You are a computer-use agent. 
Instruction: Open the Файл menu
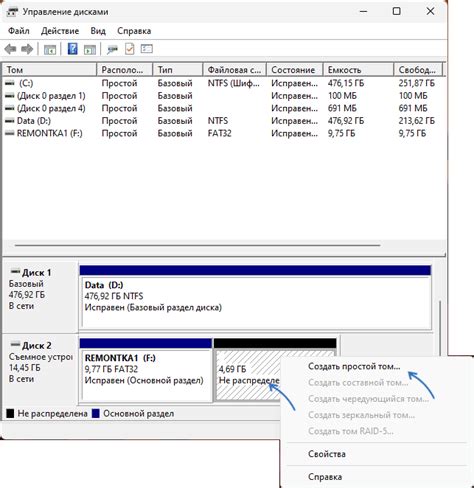[x=19, y=31]
